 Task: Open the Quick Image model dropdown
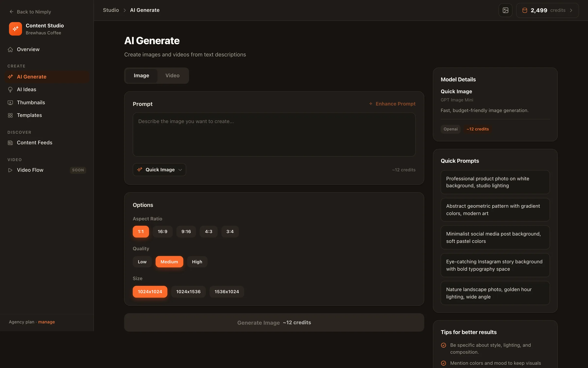[x=159, y=170]
